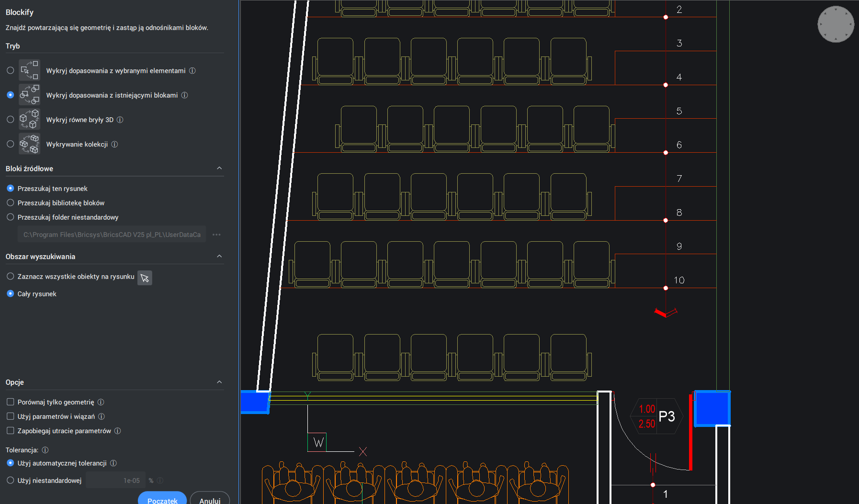Click the view navigation compass widget

pos(836,24)
